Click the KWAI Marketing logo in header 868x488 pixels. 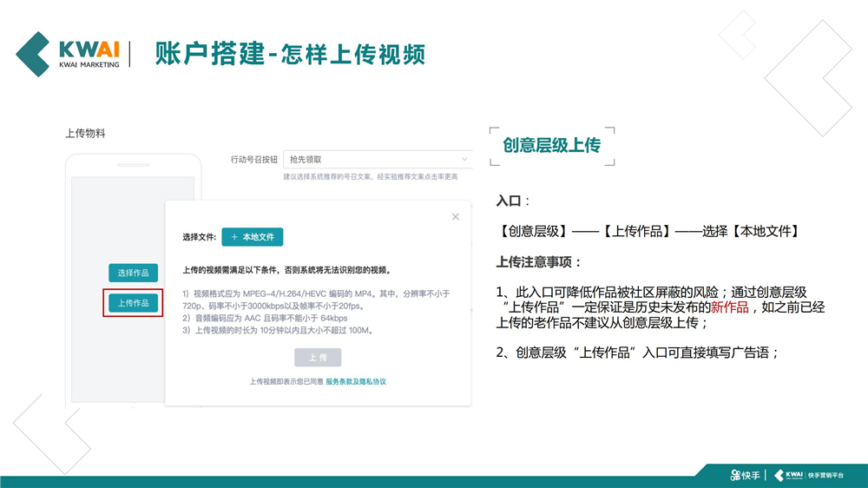pos(68,53)
